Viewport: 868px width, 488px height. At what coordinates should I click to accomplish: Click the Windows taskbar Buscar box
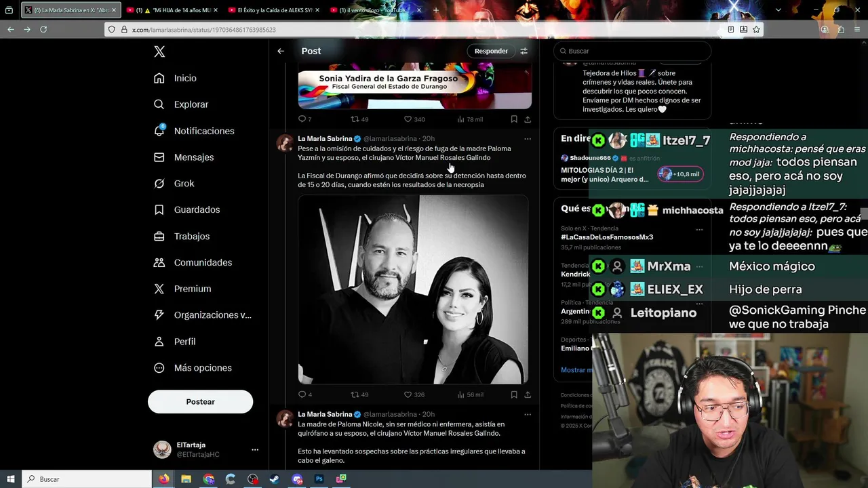87,479
